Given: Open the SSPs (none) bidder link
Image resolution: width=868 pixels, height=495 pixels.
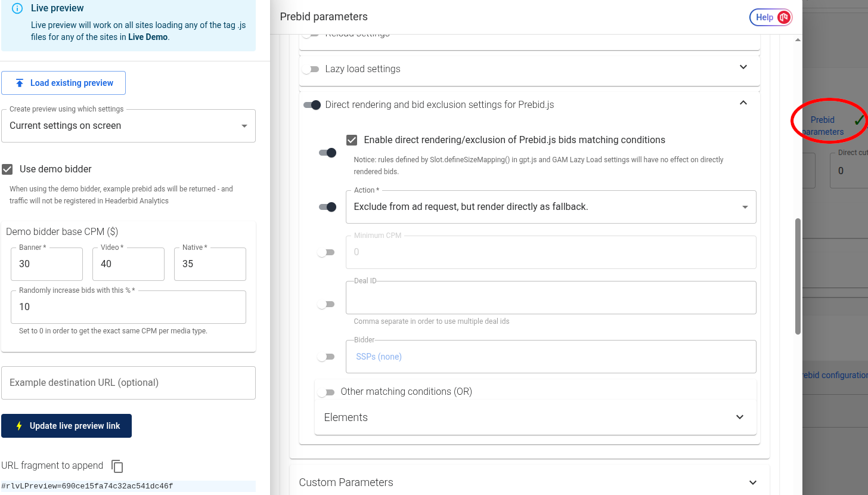Looking at the screenshot, I should point(379,357).
